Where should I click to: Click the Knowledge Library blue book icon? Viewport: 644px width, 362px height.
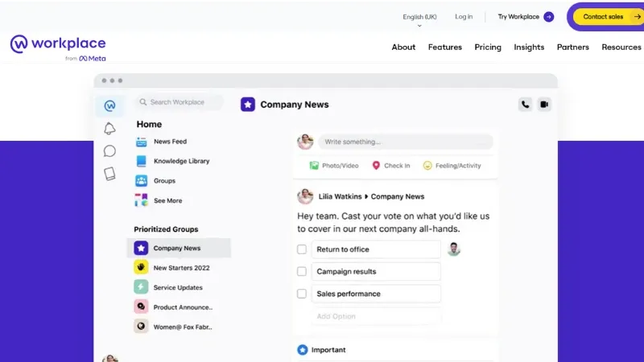142,161
